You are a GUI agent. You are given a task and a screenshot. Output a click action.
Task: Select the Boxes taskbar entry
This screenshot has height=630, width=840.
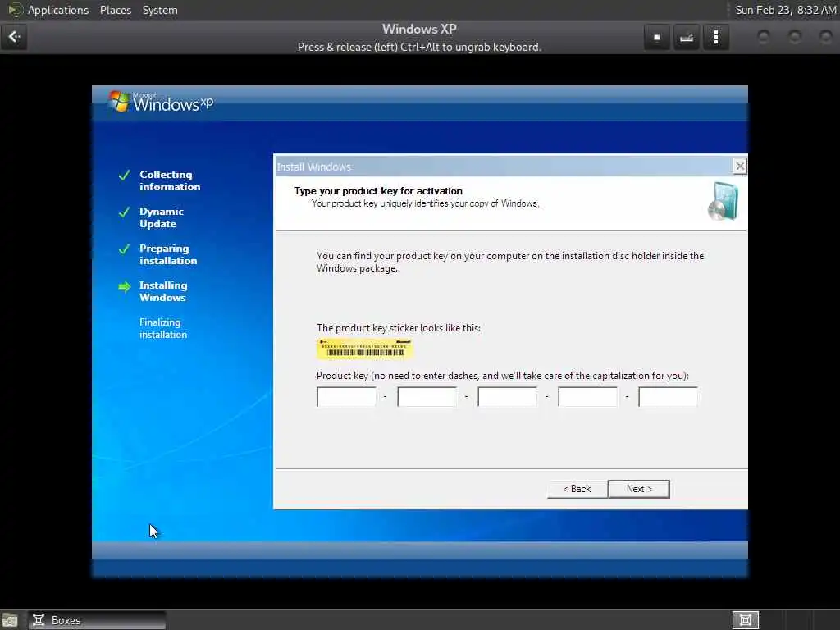(x=97, y=620)
